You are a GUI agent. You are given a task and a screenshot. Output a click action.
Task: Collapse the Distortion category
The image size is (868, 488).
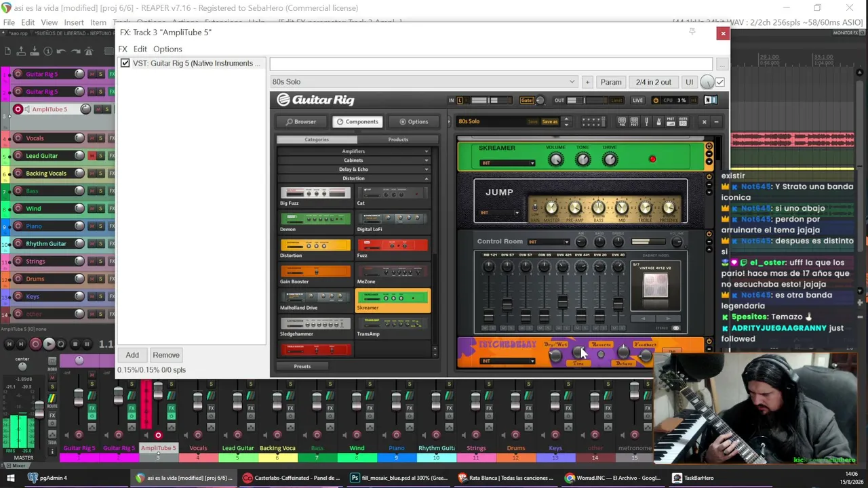point(353,178)
